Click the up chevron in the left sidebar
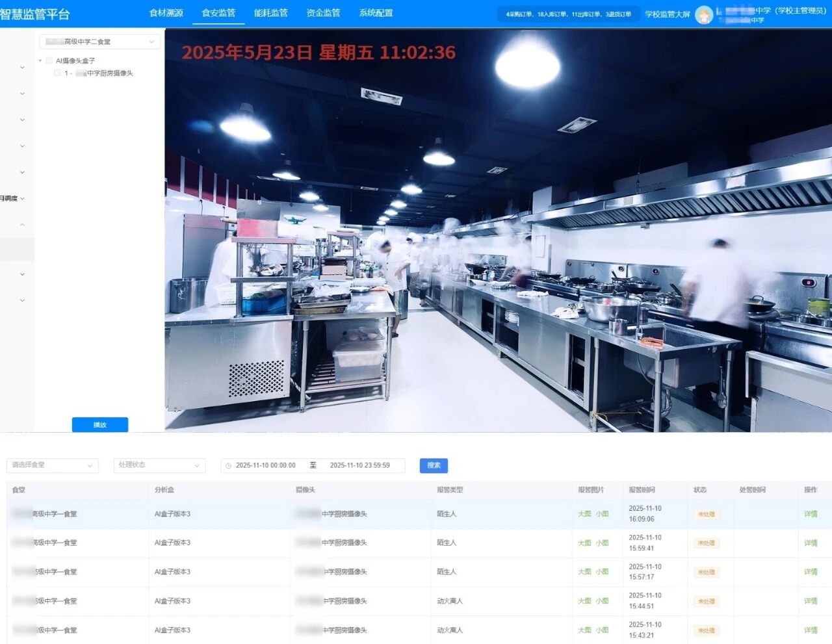The height and width of the screenshot is (644, 832). tap(22, 224)
